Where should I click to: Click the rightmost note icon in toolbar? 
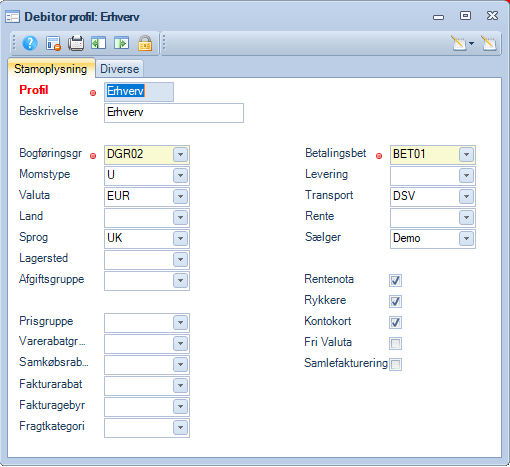(489, 43)
